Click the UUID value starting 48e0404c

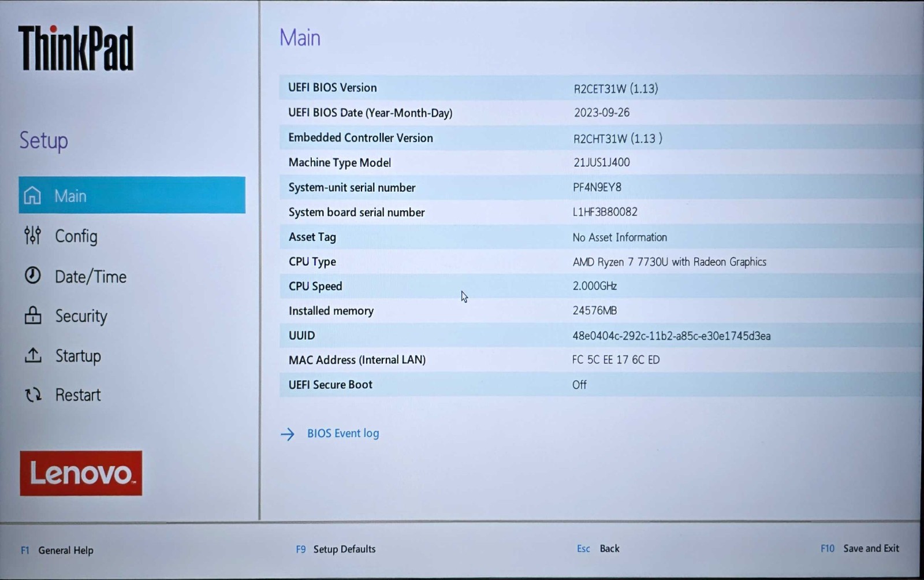[672, 336]
